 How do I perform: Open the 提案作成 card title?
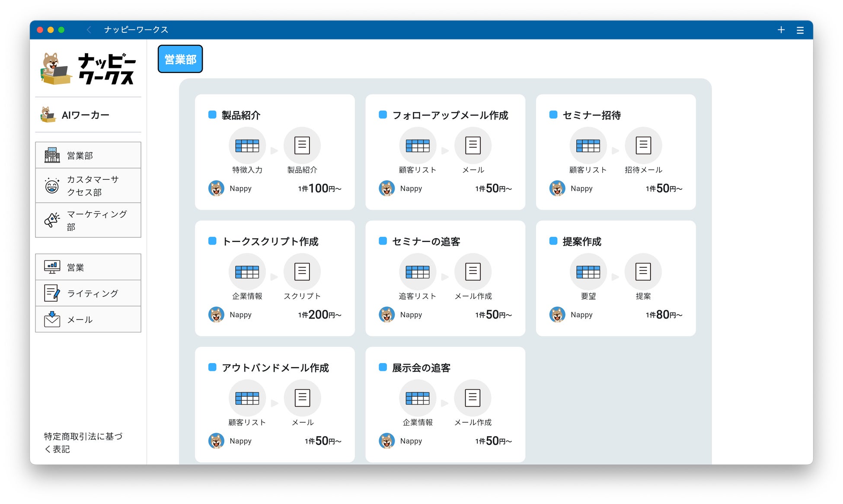click(581, 242)
